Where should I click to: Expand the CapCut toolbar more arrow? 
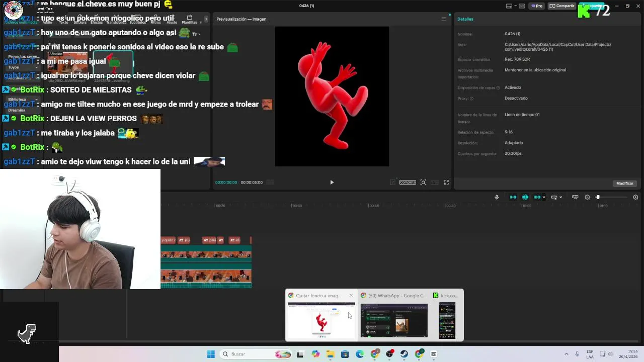[206, 19]
